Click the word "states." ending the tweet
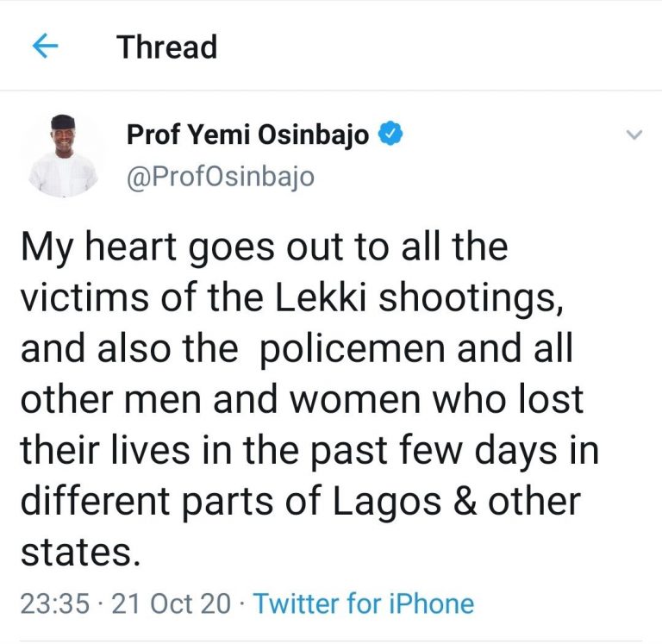 [x=79, y=553]
